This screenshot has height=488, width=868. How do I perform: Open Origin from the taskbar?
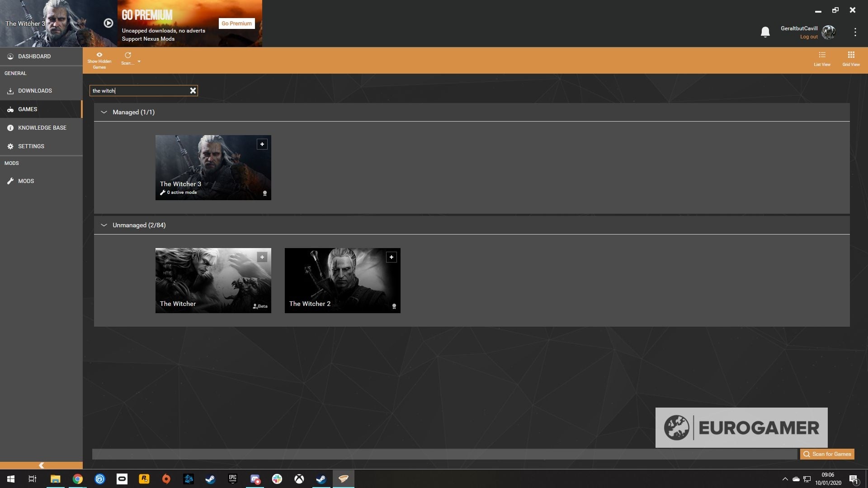(166, 479)
